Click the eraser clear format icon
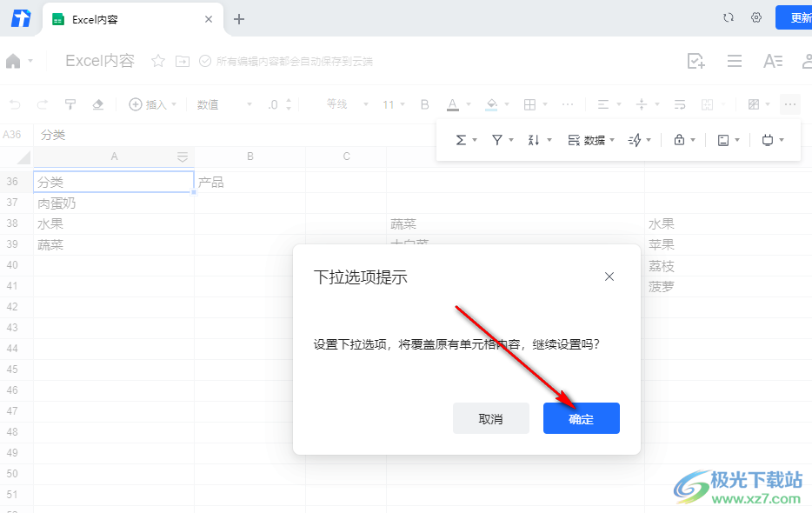The width and height of the screenshot is (812, 513). tap(98, 104)
